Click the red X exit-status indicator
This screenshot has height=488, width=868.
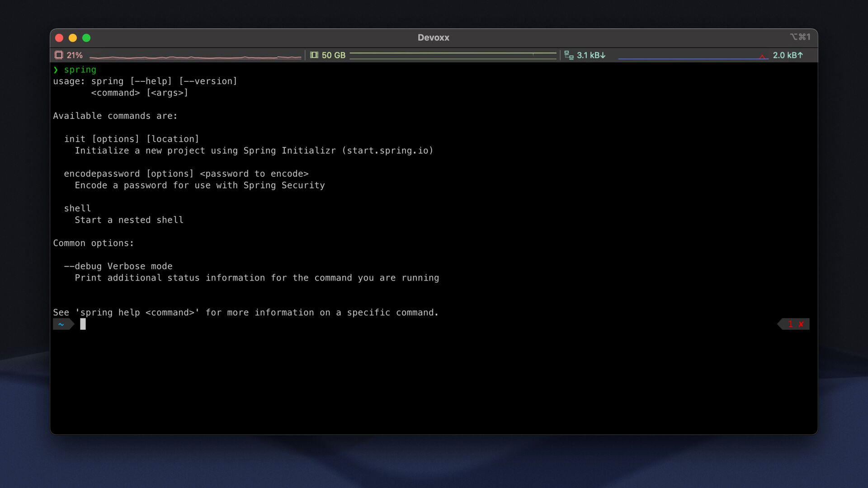(801, 324)
